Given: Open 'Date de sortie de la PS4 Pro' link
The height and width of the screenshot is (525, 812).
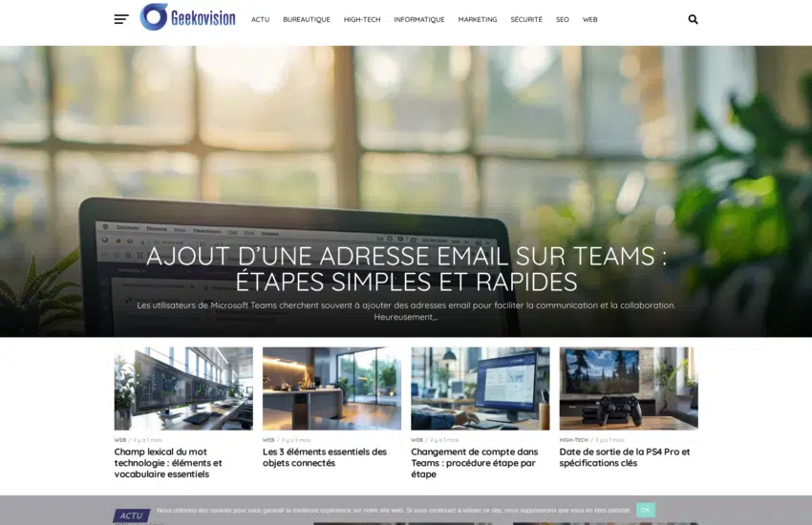Looking at the screenshot, I should pos(625,457).
